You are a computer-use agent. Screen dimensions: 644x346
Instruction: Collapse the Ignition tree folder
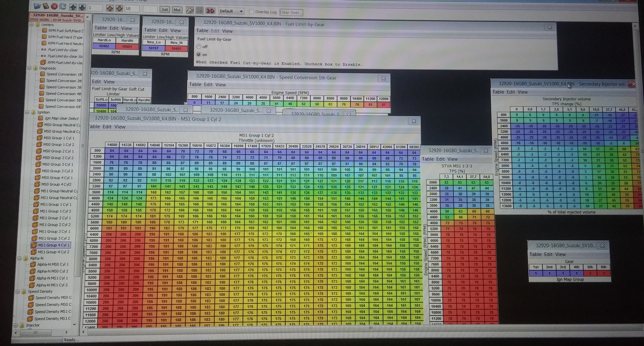pos(27,112)
